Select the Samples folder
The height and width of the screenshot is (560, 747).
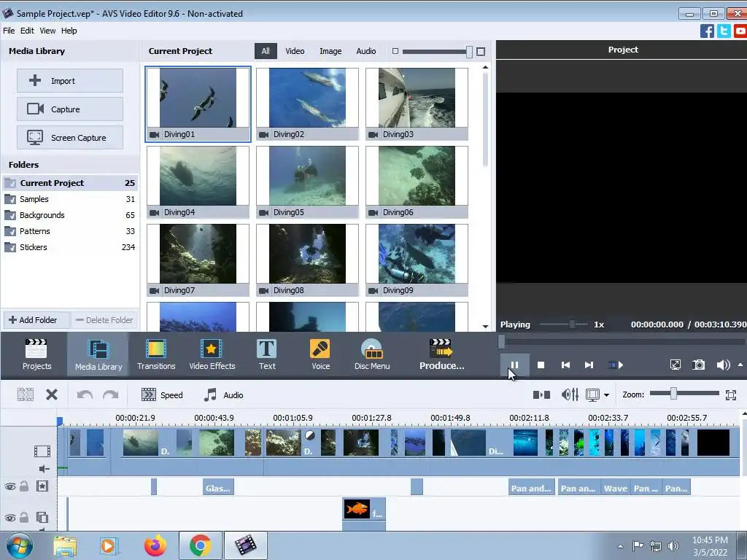pos(70,199)
